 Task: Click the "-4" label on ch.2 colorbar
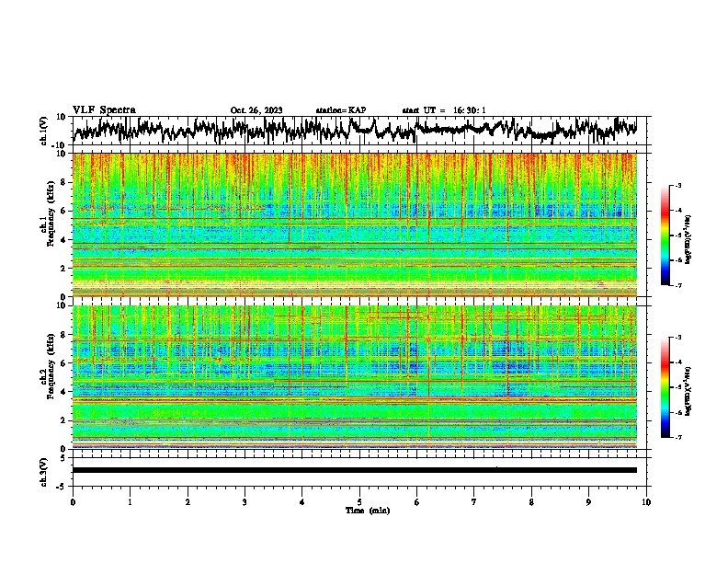678,362
